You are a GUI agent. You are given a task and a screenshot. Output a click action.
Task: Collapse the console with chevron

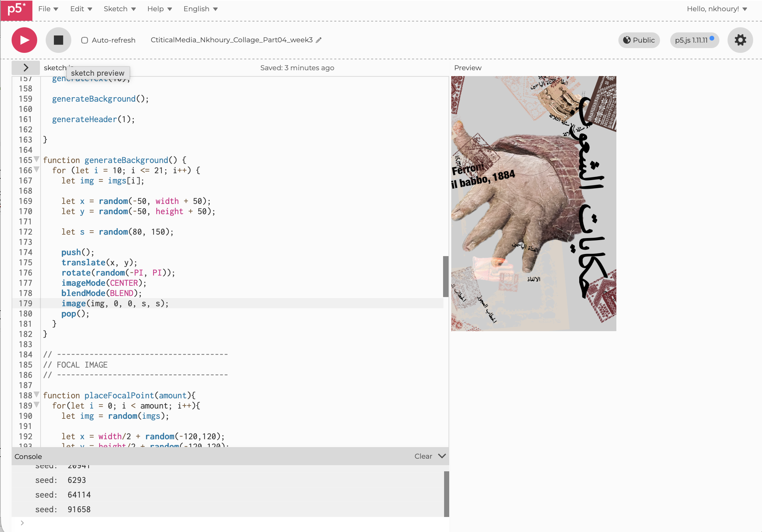pyautogui.click(x=442, y=456)
